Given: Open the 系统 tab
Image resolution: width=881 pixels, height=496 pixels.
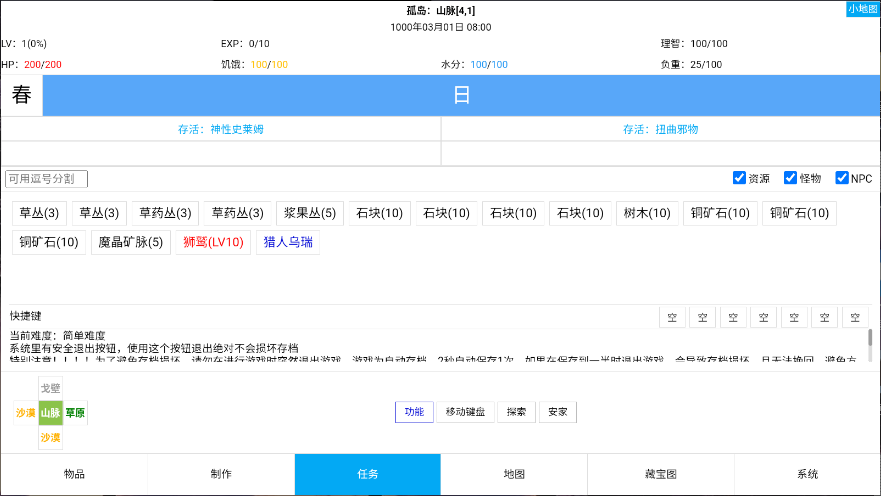Looking at the screenshot, I should click(x=807, y=474).
